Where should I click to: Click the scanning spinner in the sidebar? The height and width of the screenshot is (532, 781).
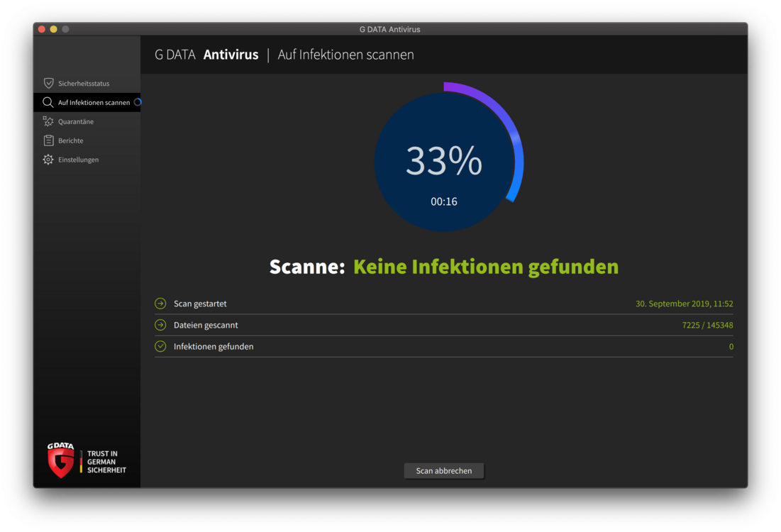(x=138, y=102)
